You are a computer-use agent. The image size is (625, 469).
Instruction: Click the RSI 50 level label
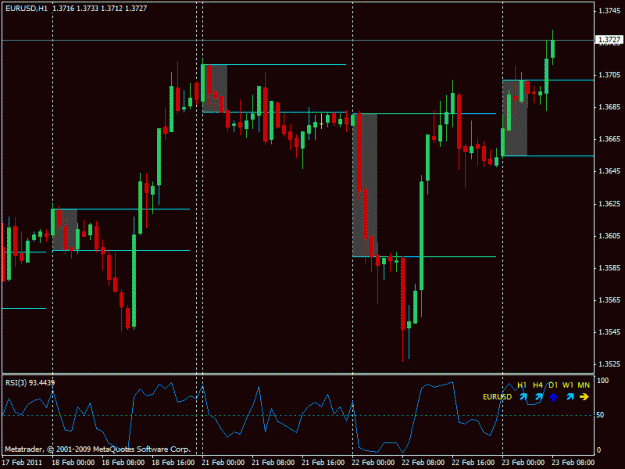pyautogui.click(x=600, y=415)
